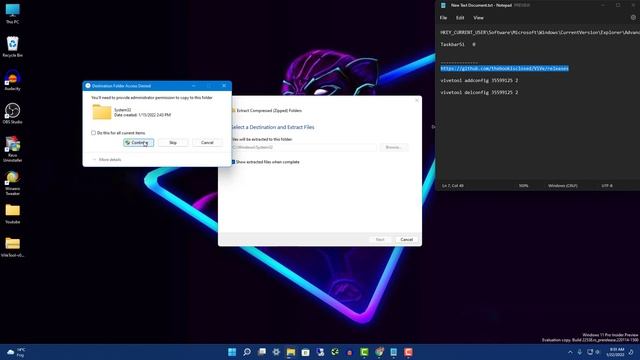Click the Windows (CRLF) status entry

[x=562, y=186]
